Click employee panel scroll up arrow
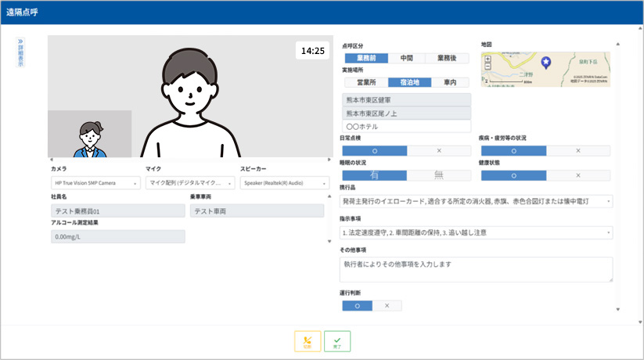 329,196
